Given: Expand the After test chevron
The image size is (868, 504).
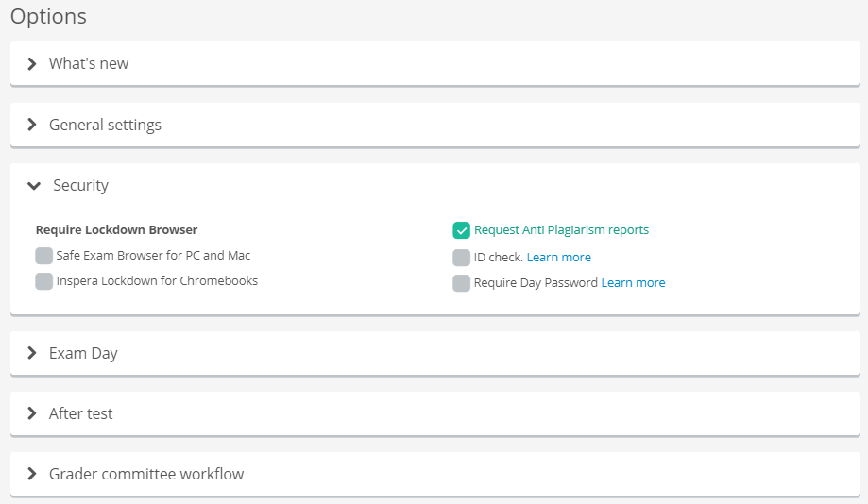Looking at the screenshot, I should [32, 413].
